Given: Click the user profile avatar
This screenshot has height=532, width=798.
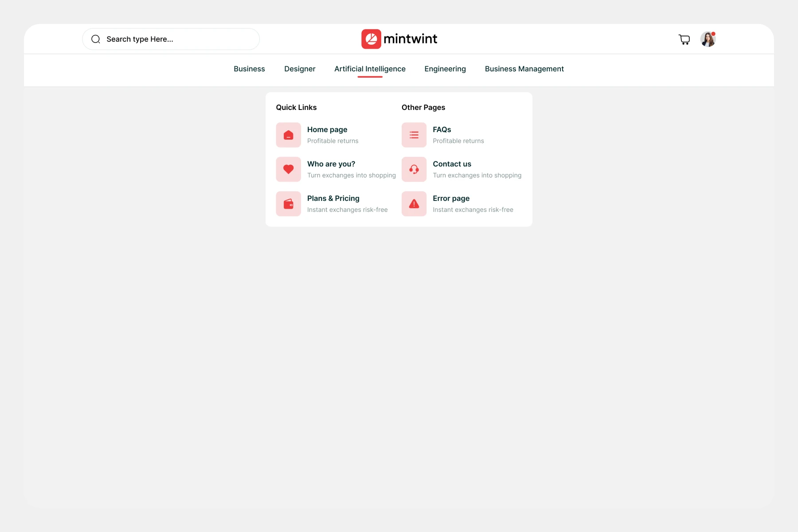Looking at the screenshot, I should pos(708,39).
